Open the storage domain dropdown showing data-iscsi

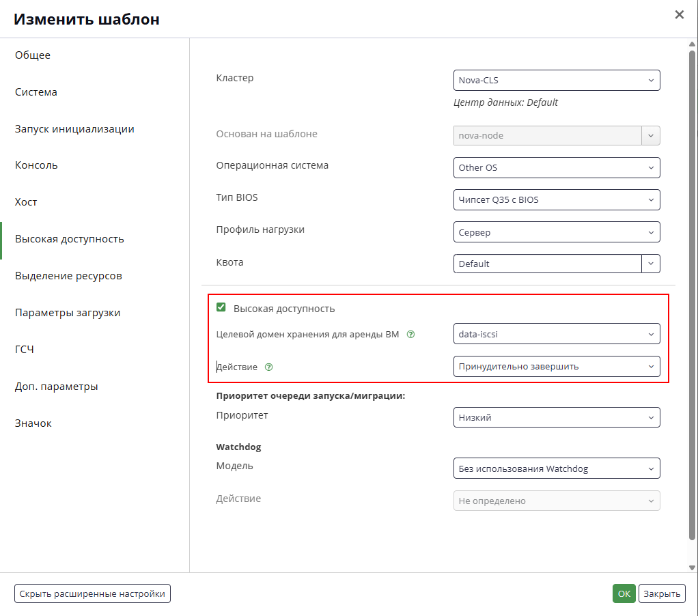557,334
